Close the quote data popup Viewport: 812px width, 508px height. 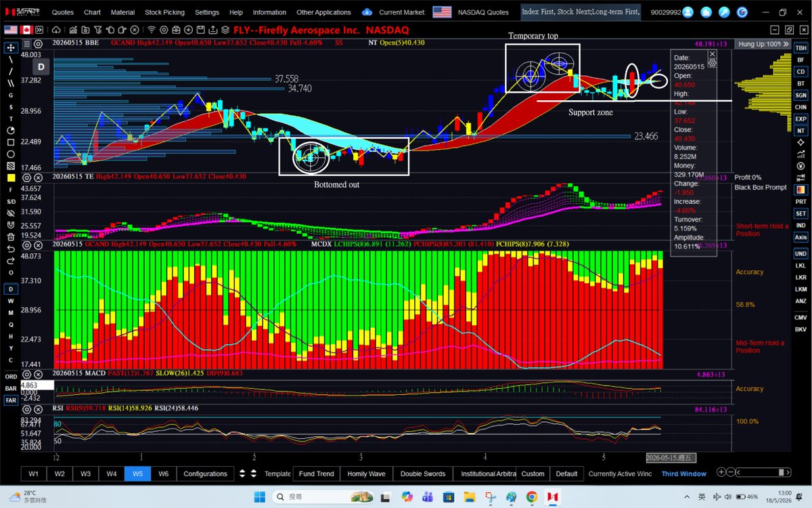(713, 54)
